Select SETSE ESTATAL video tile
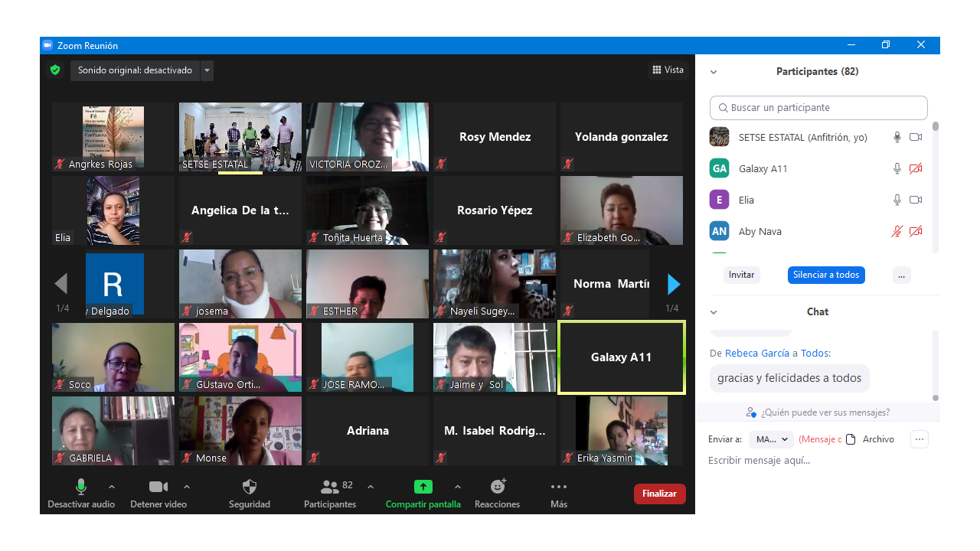Screen dimensions: 980x551 (x=240, y=137)
